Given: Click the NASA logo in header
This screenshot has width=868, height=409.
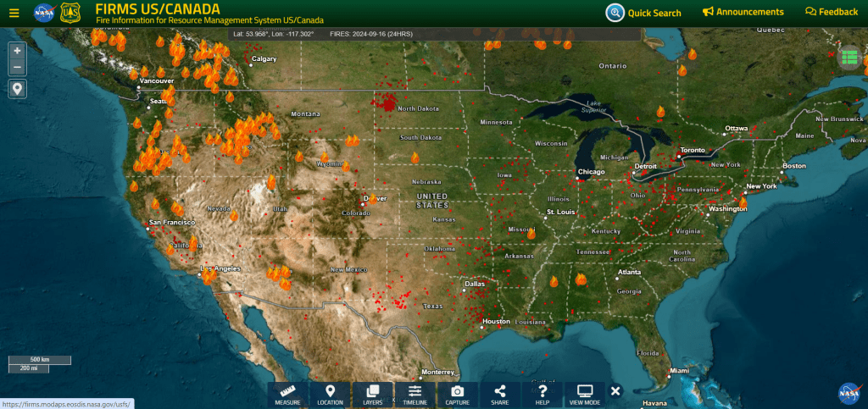Looking at the screenshot, I should point(44,13).
